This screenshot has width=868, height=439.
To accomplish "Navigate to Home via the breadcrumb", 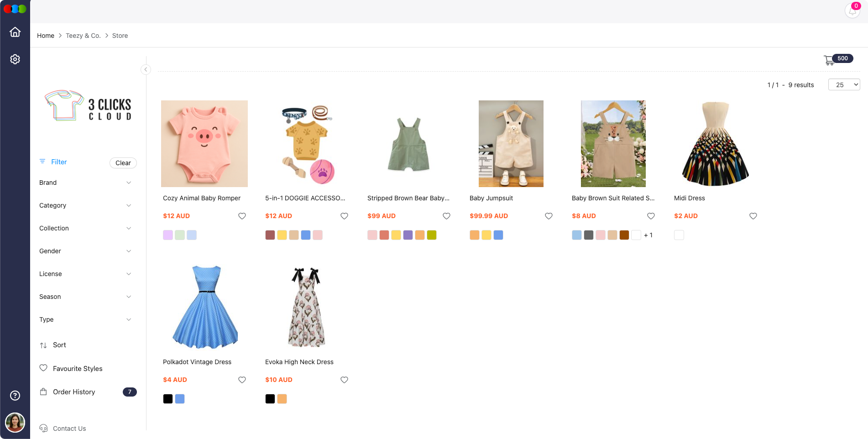I will click(45, 35).
